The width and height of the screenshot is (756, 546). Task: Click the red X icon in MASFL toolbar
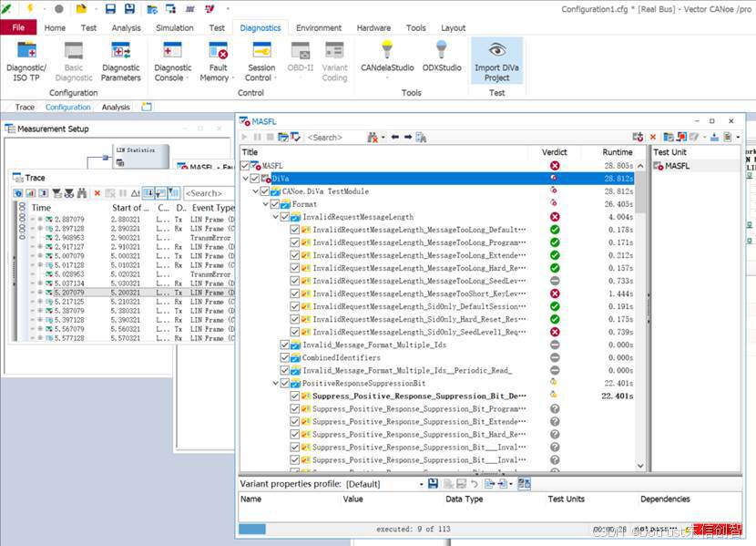[x=653, y=137]
